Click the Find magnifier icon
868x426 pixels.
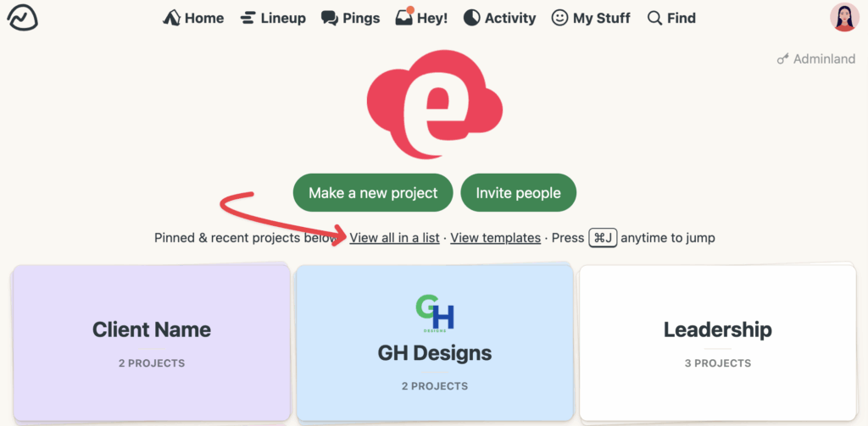coord(654,18)
